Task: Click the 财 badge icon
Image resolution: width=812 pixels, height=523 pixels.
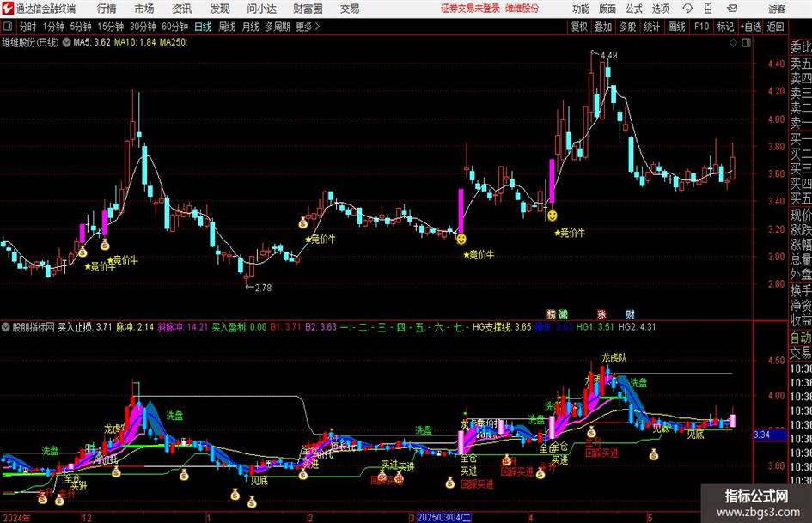Action: [630, 314]
